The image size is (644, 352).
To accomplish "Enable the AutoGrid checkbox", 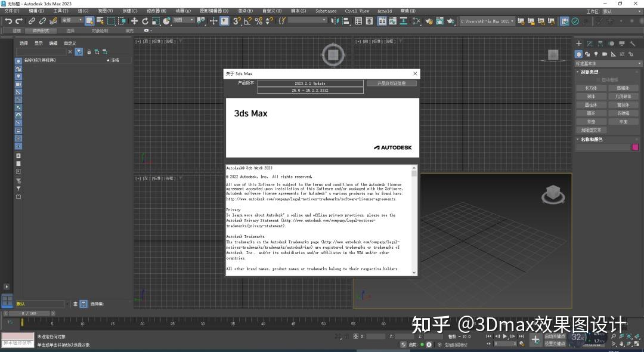I will coord(598,79).
